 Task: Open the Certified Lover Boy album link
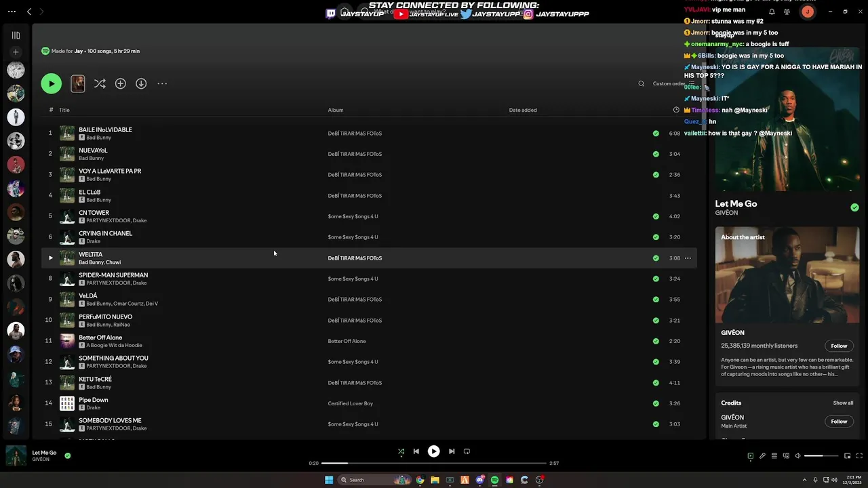(351, 404)
